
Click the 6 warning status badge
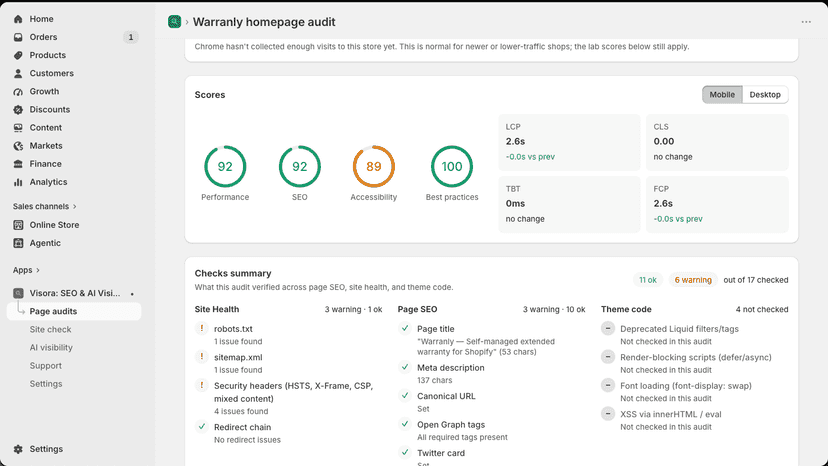[693, 280]
